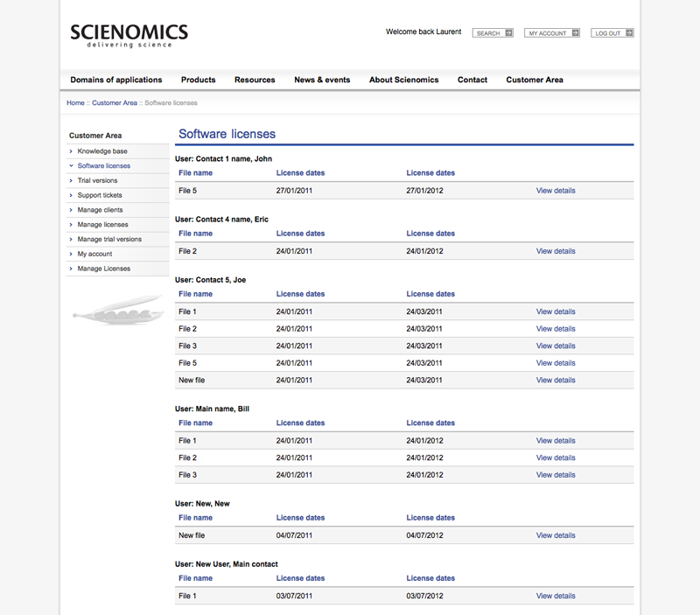Open the Resources menu
Image resolution: width=700 pixels, height=615 pixels.
(255, 80)
